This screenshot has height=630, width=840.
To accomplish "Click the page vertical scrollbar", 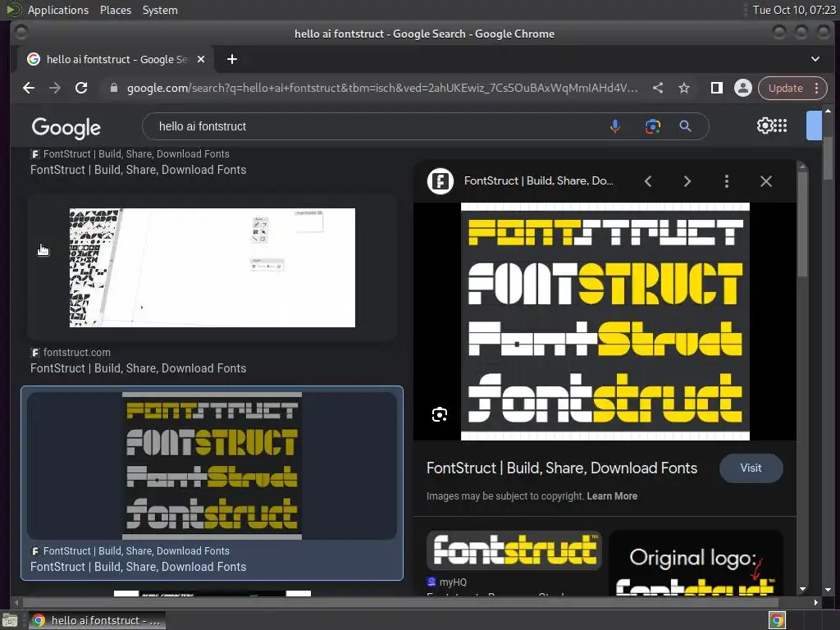I will (829, 158).
